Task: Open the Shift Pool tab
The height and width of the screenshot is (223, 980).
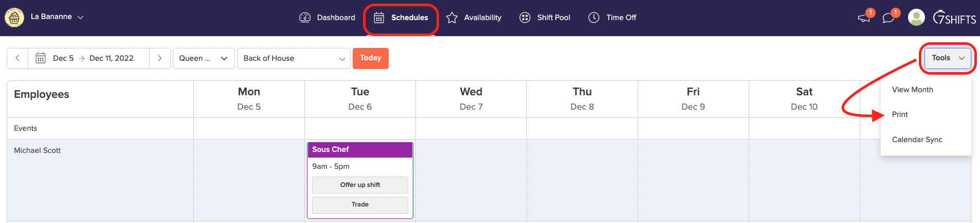Action: coord(545,18)
